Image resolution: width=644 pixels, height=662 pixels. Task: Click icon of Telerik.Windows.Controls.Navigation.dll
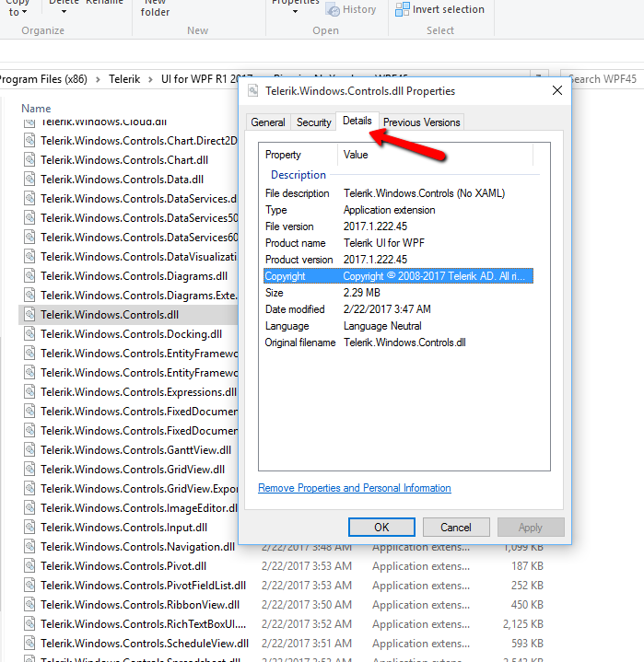[x=29, y=546]
